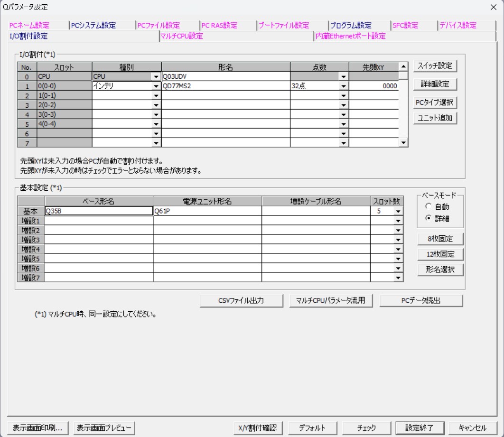504x437 pixels.
Task: Open スロット数 dropdown in 増設7 row
Action: [x=398, y=278]
